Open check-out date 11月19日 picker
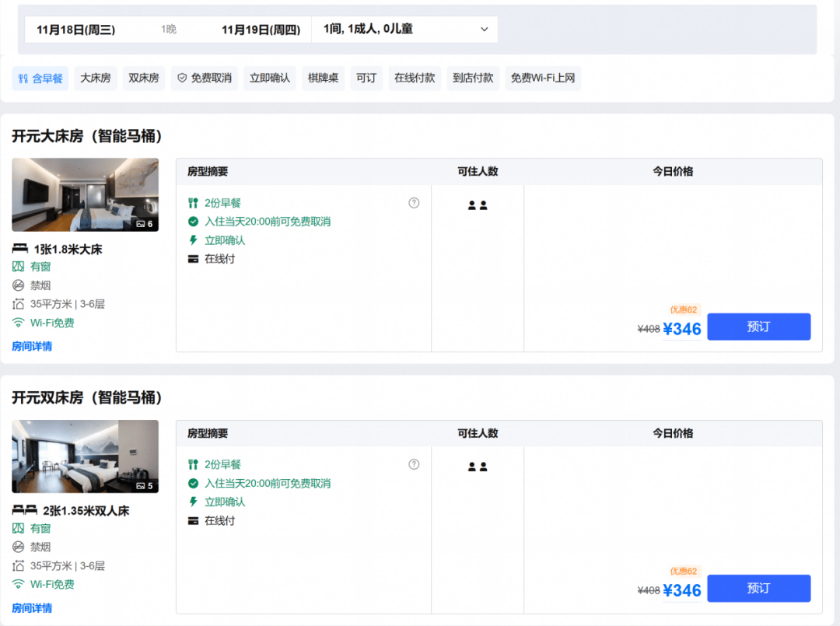Viewport: 840px width, 626px height. pyautogui.click(x=261, y=30)
